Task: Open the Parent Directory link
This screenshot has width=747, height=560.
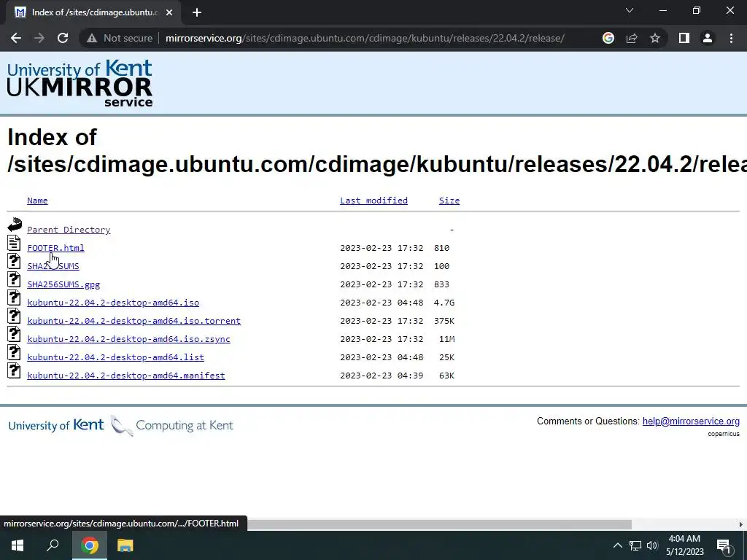Action: pos(69,230)
